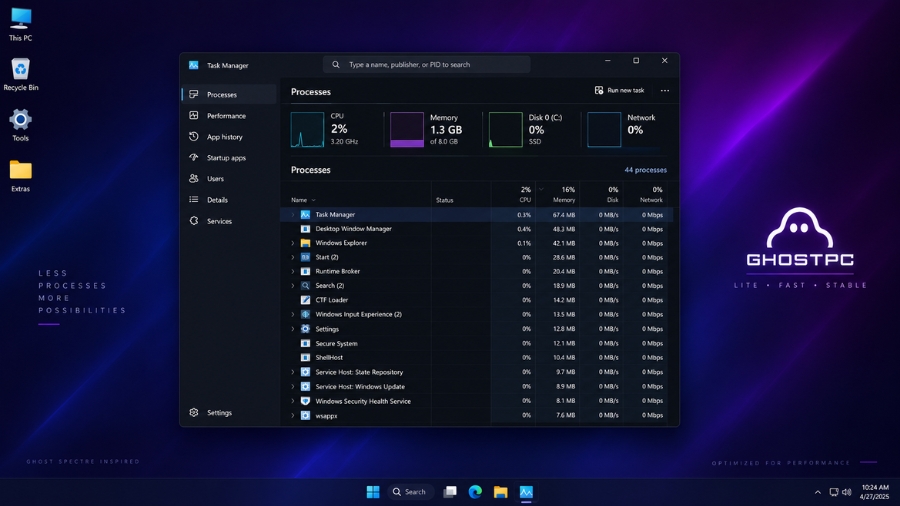Open File Explorer from the taskbar
Image resolution: width=900 pixels, height=506 pixels.
tap(501, 492)
